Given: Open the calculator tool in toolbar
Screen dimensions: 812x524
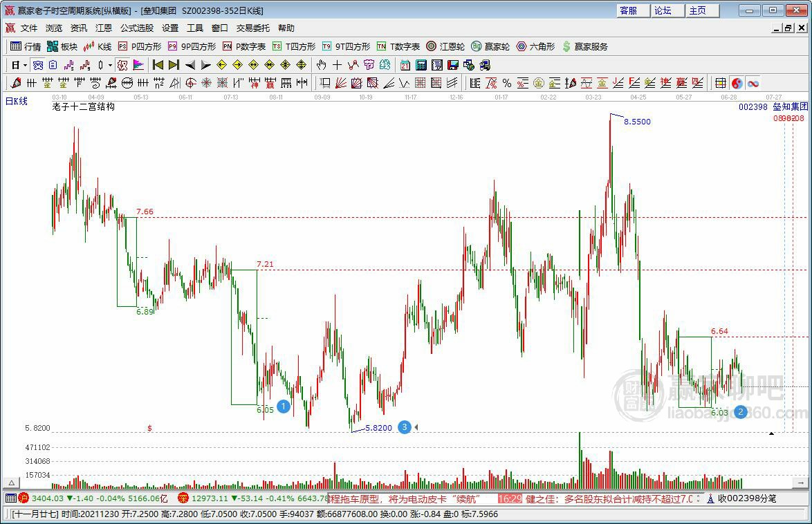Looking at the screenshot, I should (421, 65).
